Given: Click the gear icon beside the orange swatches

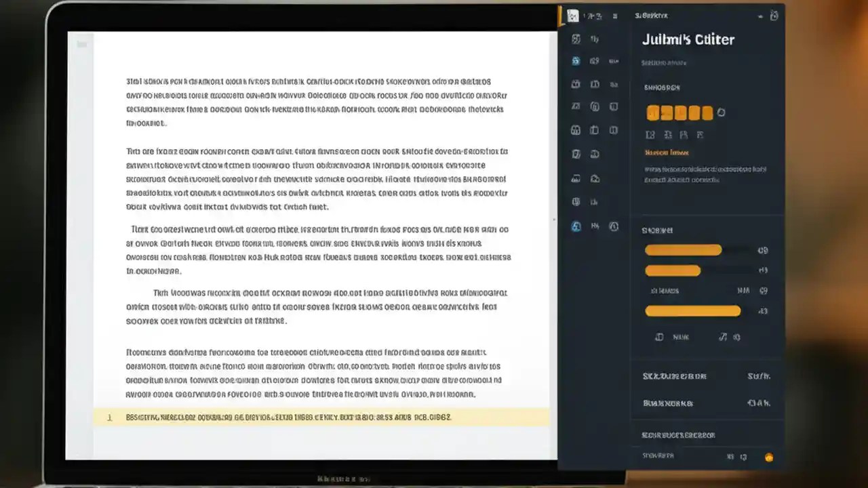Looking at the screenshot, I should [x=721, y=113].
